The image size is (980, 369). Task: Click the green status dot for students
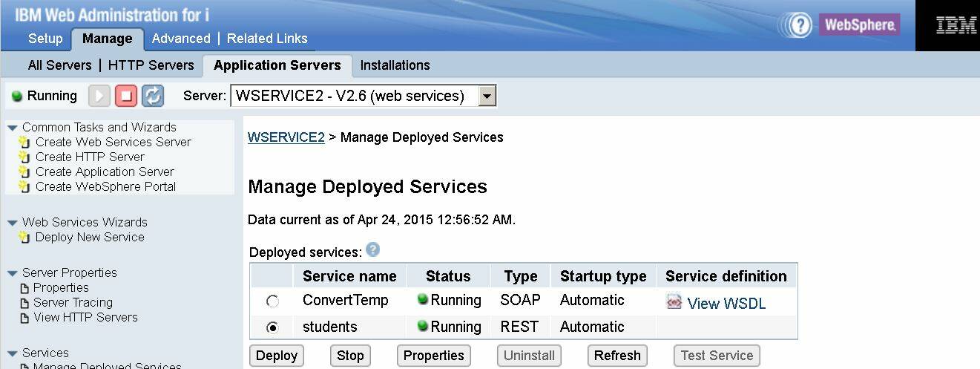(x=423, y=325)
